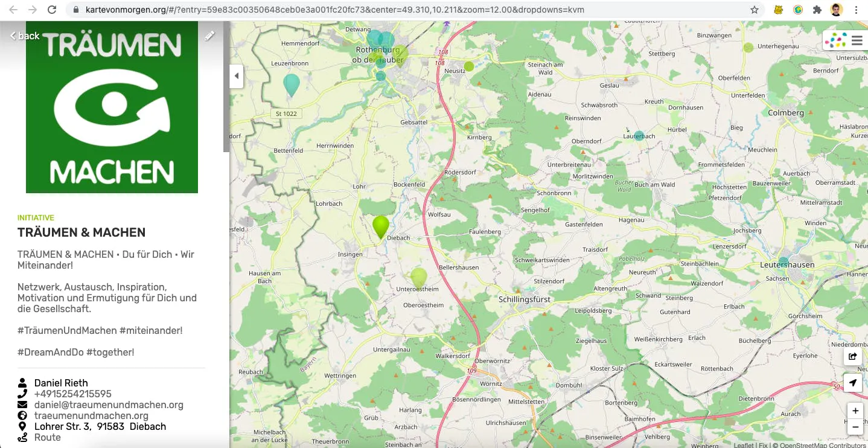Open the Fix attribution link

point(764,446)
